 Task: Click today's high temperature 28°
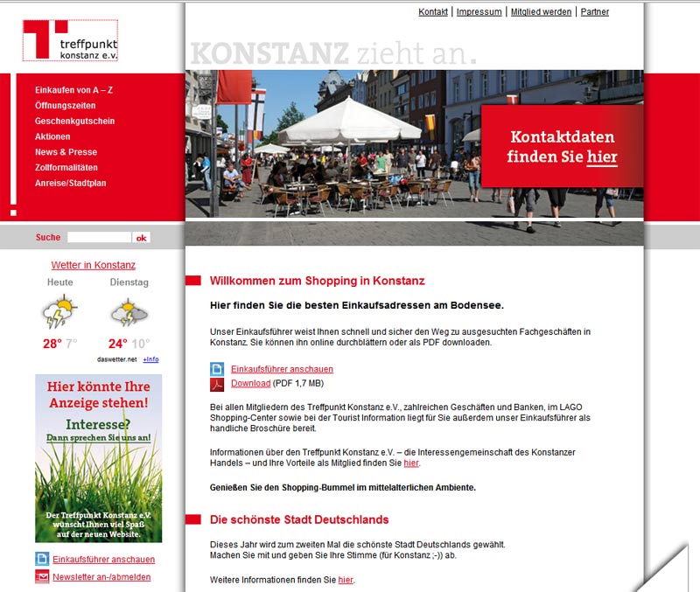(52, 344)
